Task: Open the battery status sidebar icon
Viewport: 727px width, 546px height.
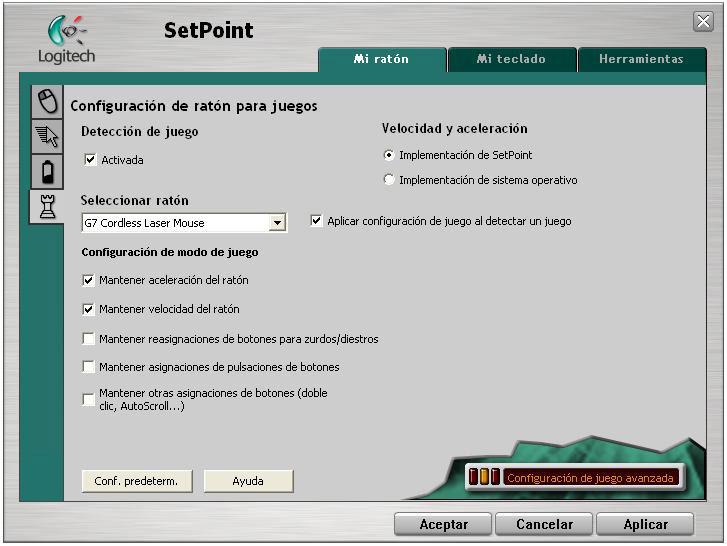Action: (46, 172)
